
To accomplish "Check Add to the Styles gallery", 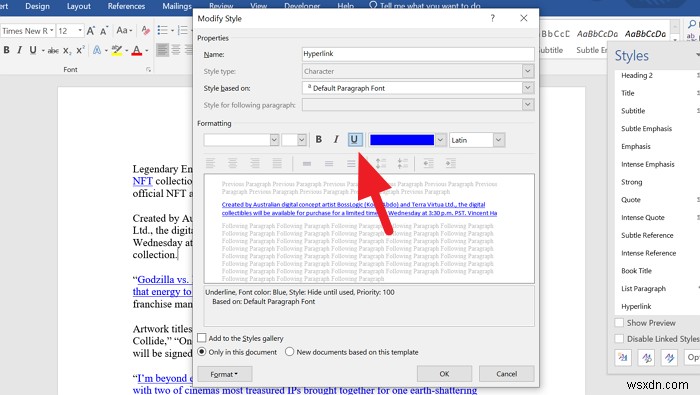I will [202, 338].
